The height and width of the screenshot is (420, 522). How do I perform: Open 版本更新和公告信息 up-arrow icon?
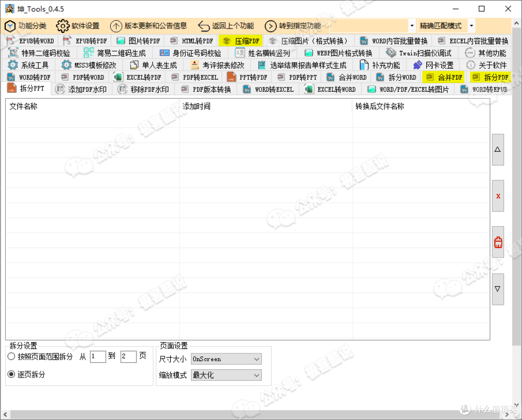click(116, 26)
